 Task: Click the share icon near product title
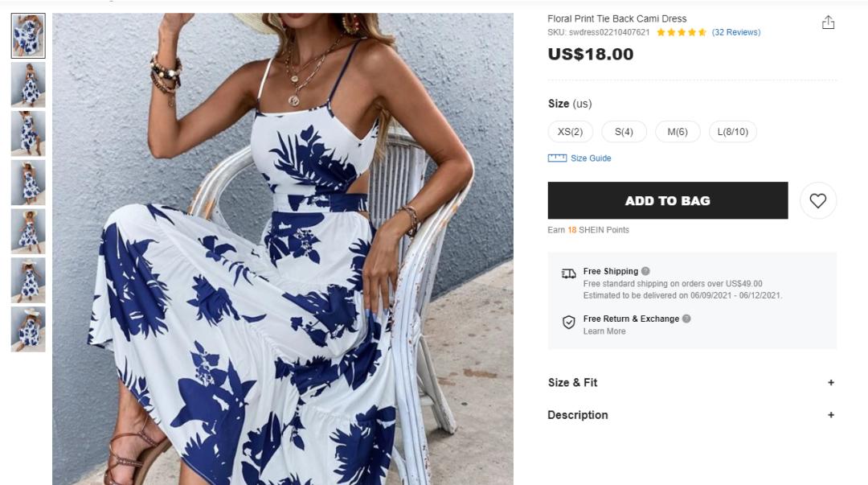pyautogui.click(x=828, y=23)
